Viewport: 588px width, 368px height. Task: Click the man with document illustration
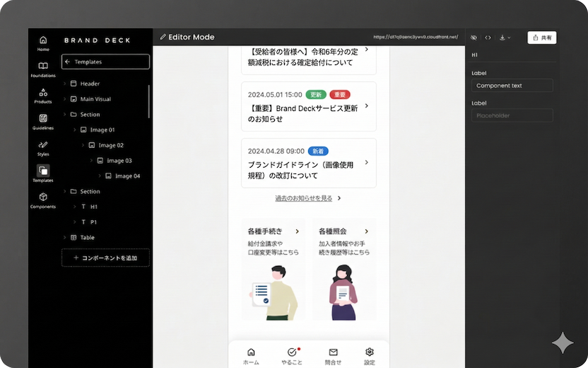click(x=274, y=292)
